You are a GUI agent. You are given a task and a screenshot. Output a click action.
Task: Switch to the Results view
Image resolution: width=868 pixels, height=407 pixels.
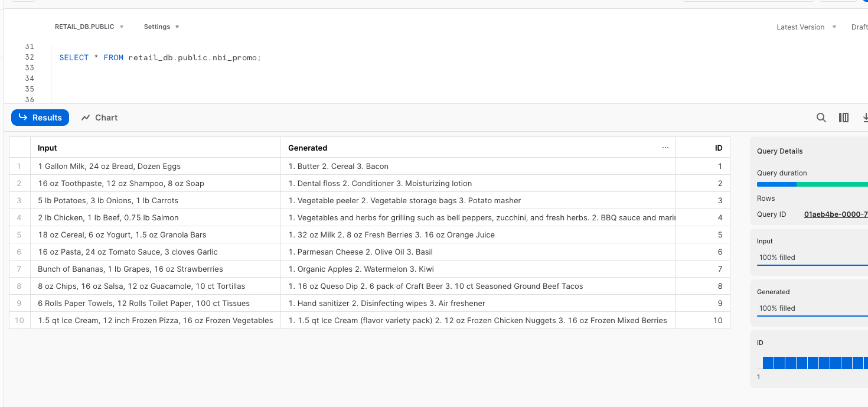pos(40,118)
